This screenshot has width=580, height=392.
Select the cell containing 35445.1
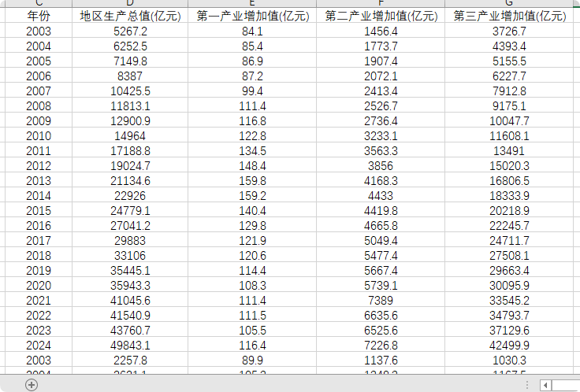tap(130, 271)
